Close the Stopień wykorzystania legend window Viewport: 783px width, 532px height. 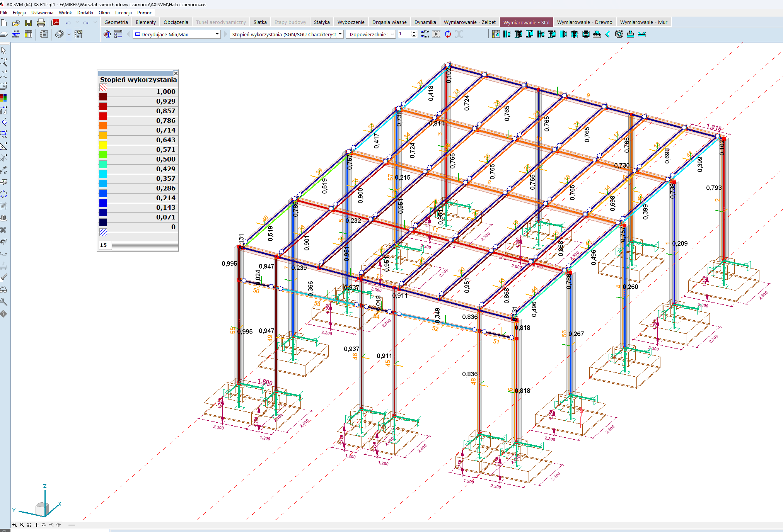pos(176,73)
